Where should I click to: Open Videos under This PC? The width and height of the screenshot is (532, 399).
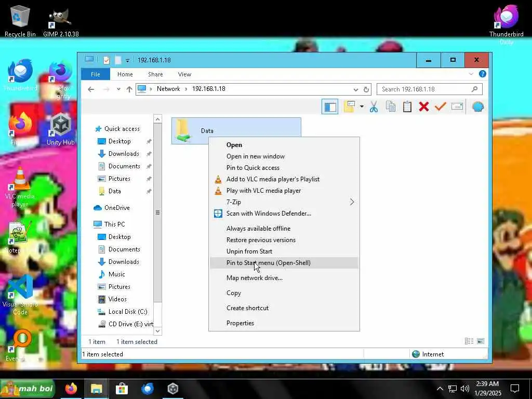click(112, 299)
